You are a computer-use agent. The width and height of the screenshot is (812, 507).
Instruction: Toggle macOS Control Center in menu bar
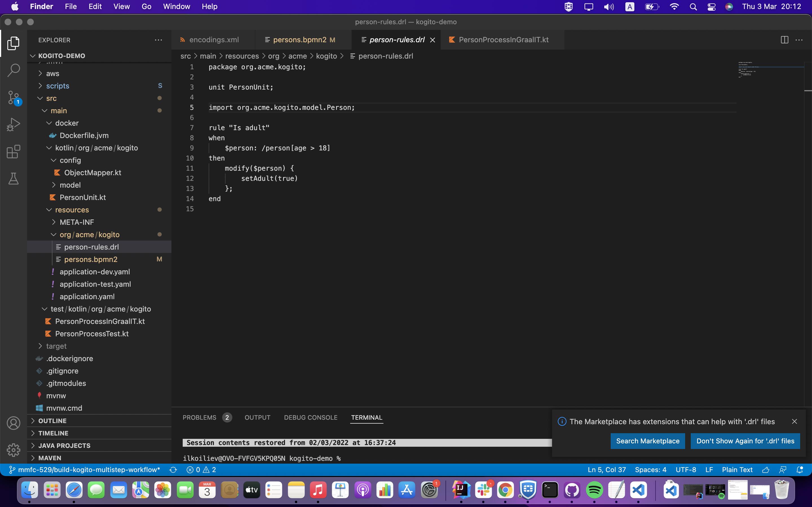[711, 7]
